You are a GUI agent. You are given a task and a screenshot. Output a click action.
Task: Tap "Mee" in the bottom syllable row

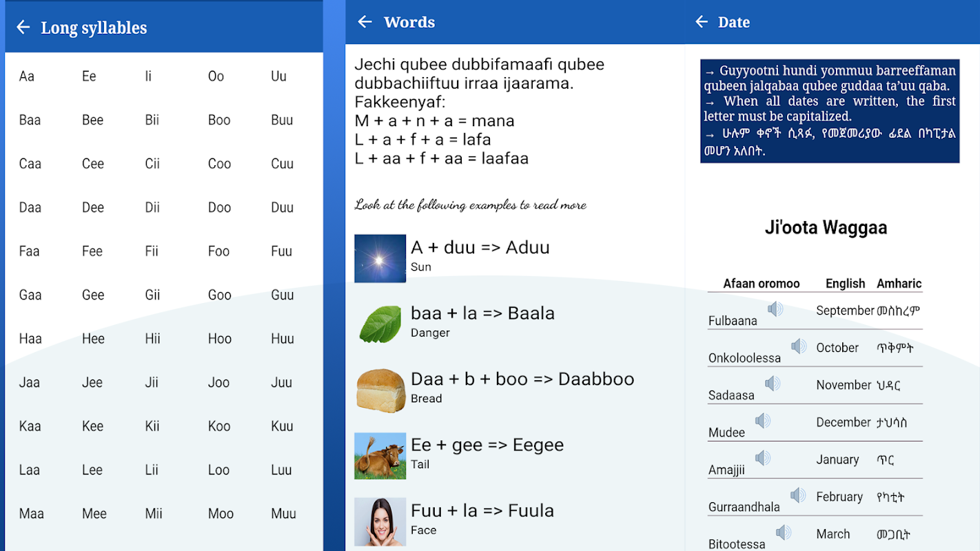coord(94,514)
